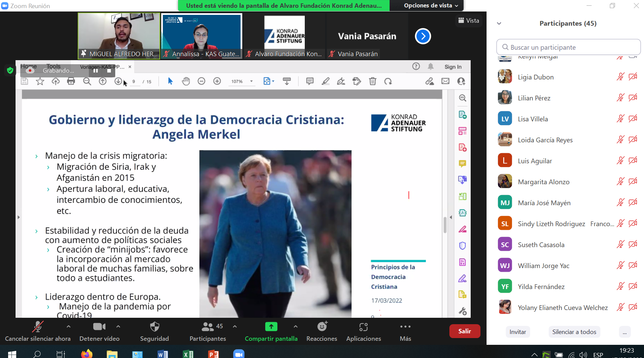Open the 107% zoom level dropdown
The image size is (644, 358).
(251, 81)
